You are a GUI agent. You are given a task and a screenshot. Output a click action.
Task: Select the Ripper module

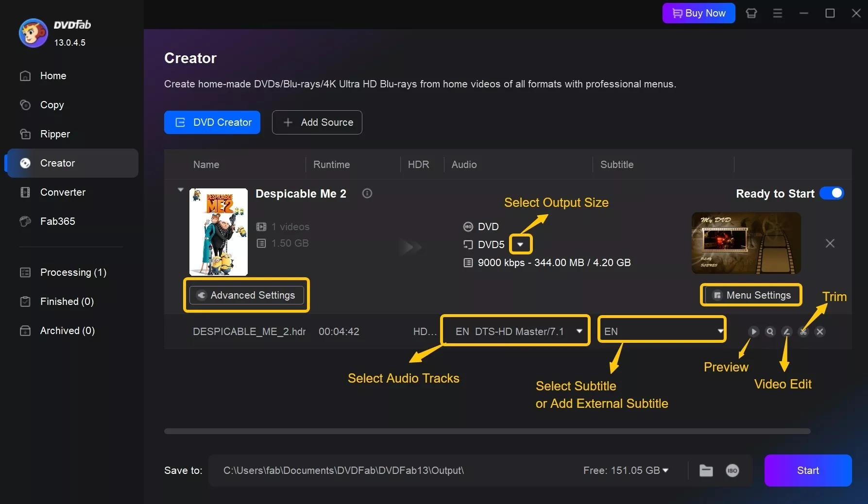pos(55,134)
